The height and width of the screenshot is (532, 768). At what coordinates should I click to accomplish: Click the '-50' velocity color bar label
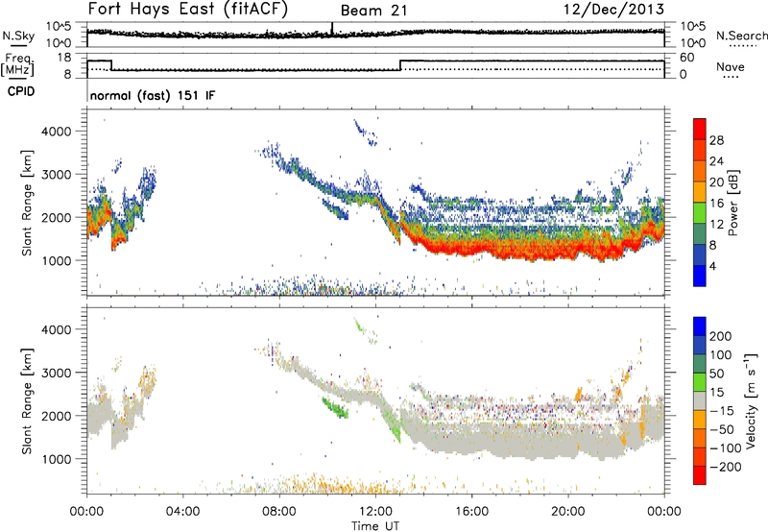coord(723,429)
